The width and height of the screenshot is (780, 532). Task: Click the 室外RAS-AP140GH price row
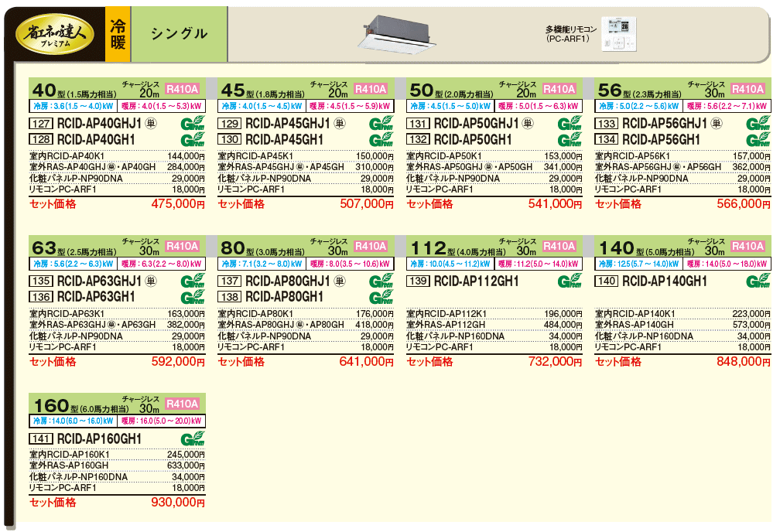[682, 325]
